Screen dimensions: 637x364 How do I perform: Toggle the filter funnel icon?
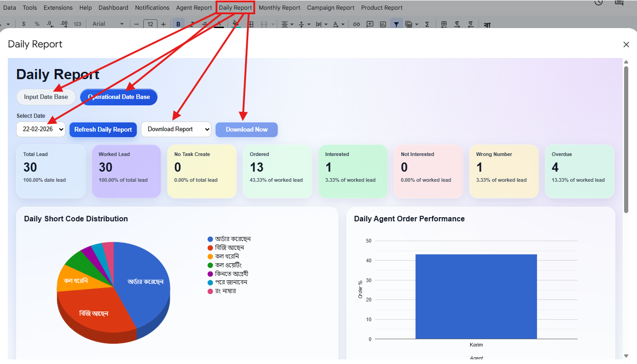click(x=396, y=24)
